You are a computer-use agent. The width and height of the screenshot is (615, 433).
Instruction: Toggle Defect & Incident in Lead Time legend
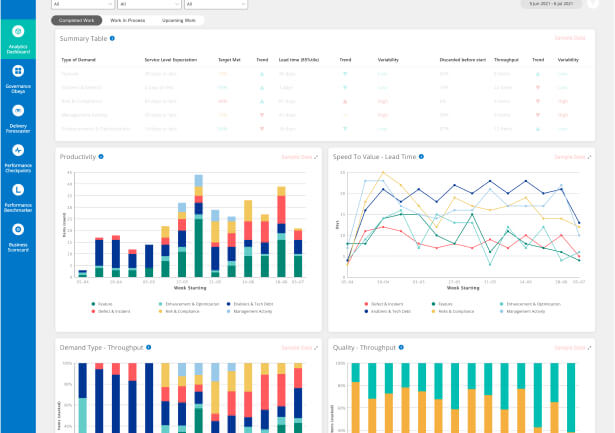click(384, 304)
